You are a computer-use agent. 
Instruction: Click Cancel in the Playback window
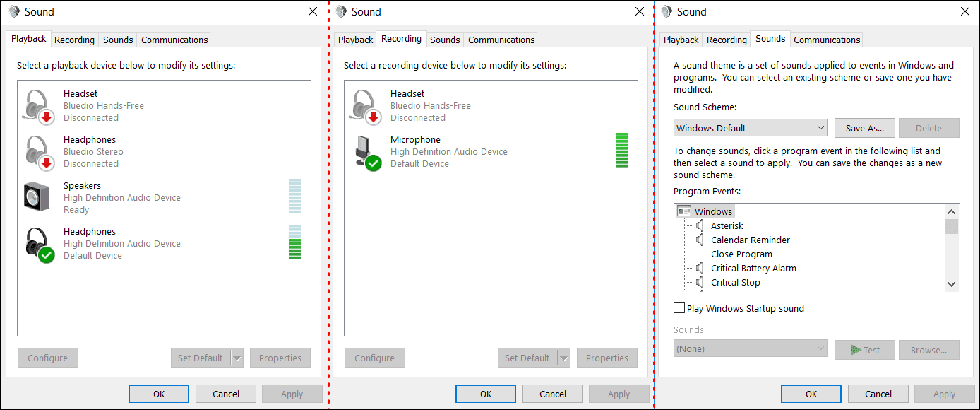(226, 394)
